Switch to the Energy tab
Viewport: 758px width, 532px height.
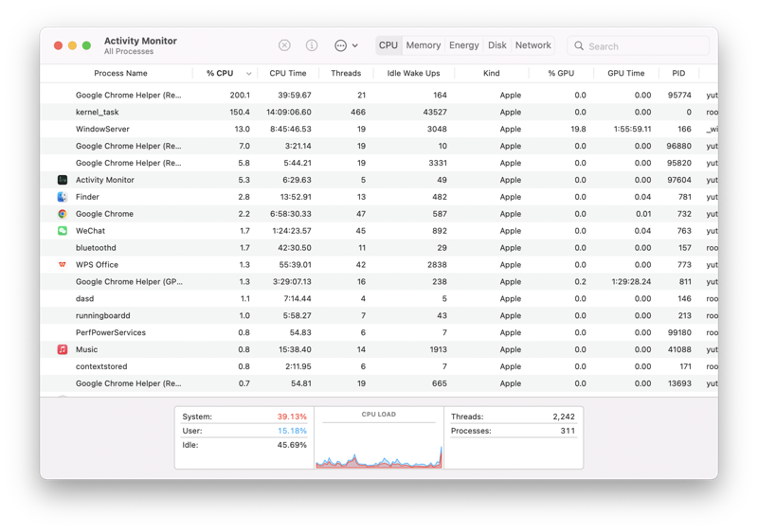pyautogui.click(x=464, y=45)
